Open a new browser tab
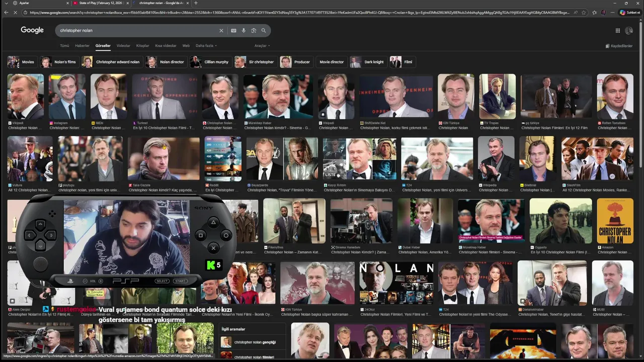Screen dimensions: 644x362 pyautogui.click(x=196, y=3)
